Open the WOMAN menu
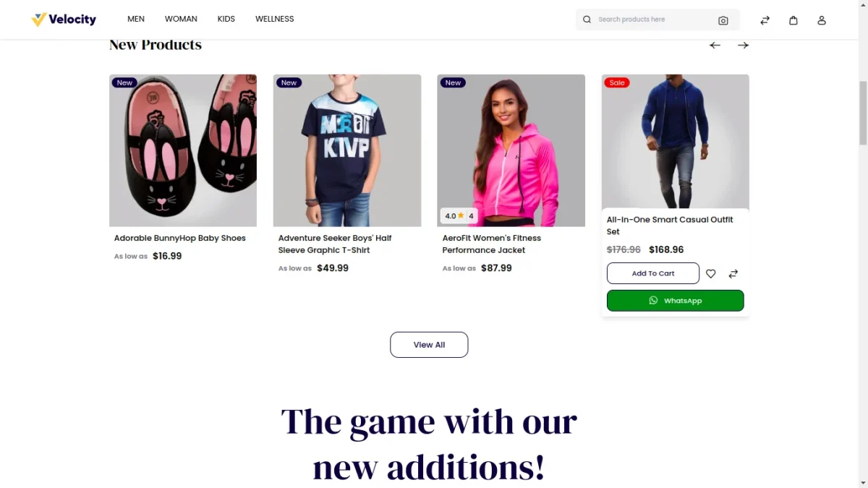The width and height of the screenshot is (868, 488). click(x=181, y=19)
